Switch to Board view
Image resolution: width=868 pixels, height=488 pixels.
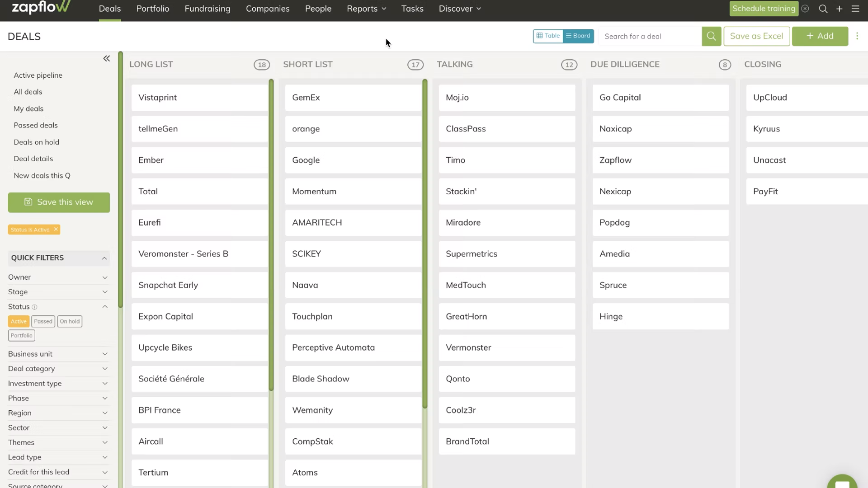(579, 36)
